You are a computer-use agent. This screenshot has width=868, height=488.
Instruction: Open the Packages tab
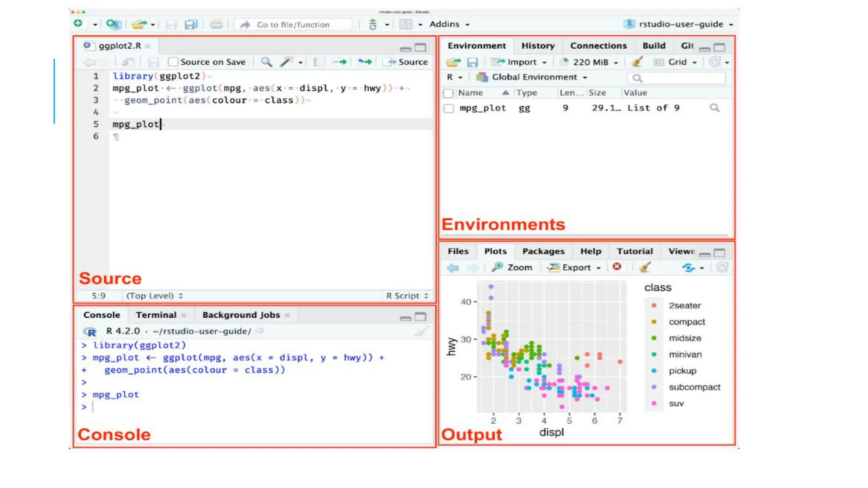(543, 251)
